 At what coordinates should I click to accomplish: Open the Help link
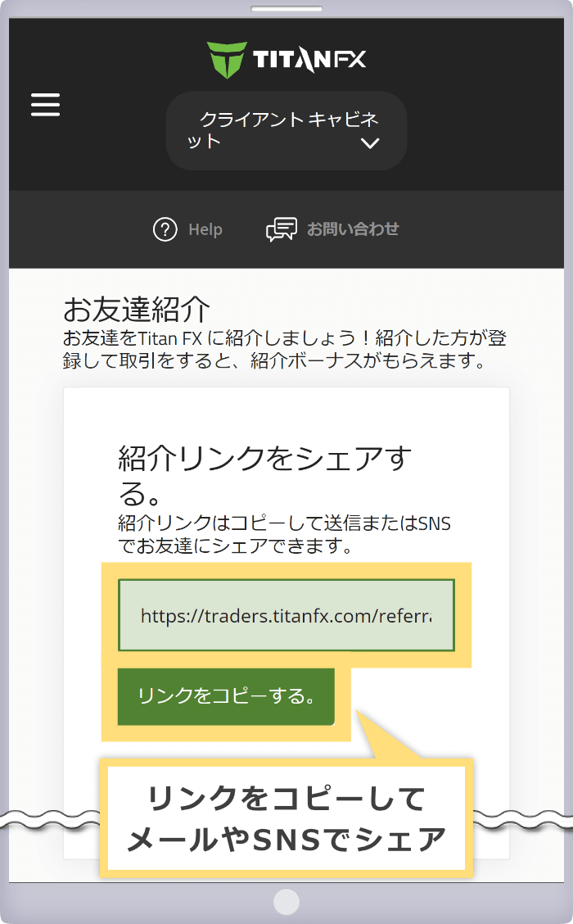click(x=205, y=229)
